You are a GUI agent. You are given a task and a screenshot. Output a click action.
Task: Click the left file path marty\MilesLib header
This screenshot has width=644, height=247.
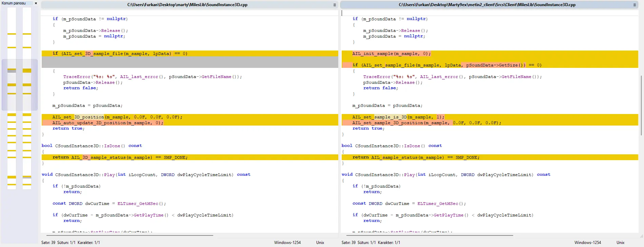[187, 5]
